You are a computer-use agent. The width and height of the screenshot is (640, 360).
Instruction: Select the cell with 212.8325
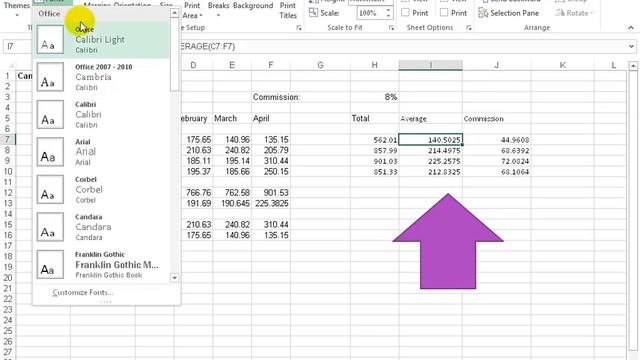[431, 171]
